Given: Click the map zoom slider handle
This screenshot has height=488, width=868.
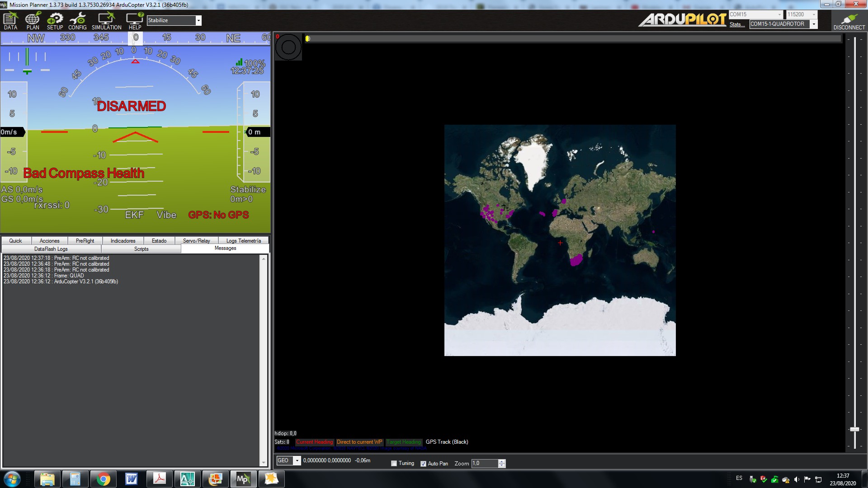Looking at the screenshot, I should click(854, 429).
